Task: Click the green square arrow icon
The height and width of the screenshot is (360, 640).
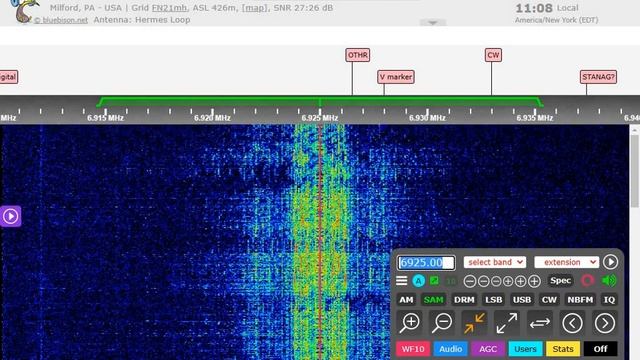Action: click(x=434, y=281)
